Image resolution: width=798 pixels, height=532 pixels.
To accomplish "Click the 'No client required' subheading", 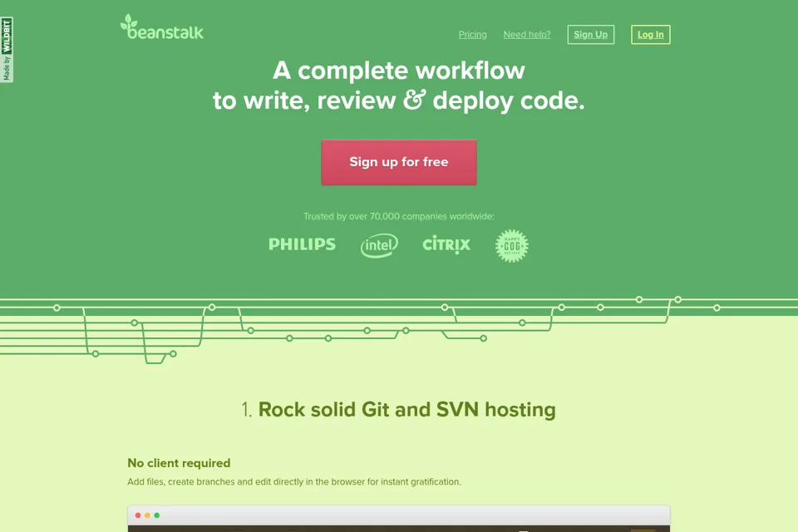I will click(179, 463).
